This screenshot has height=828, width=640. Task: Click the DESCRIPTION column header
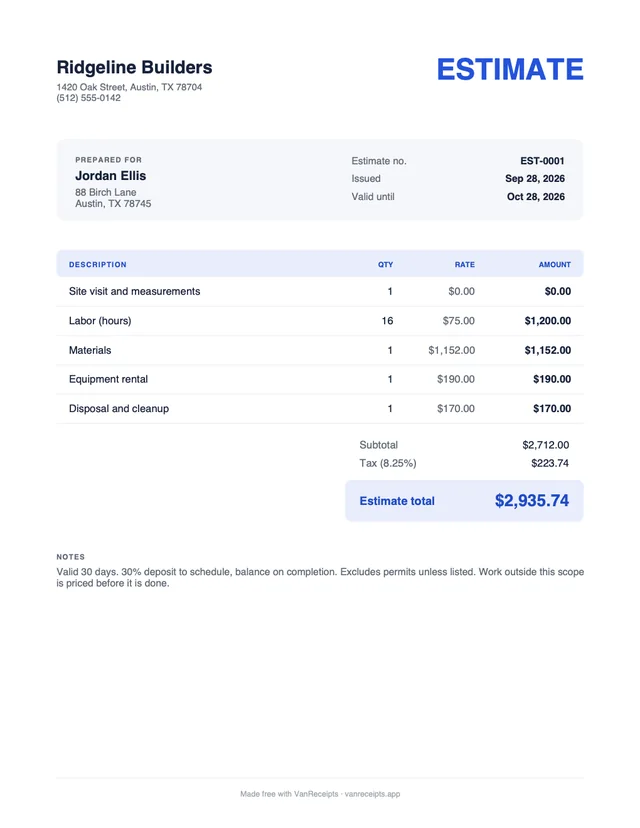[x=98, y=265]
